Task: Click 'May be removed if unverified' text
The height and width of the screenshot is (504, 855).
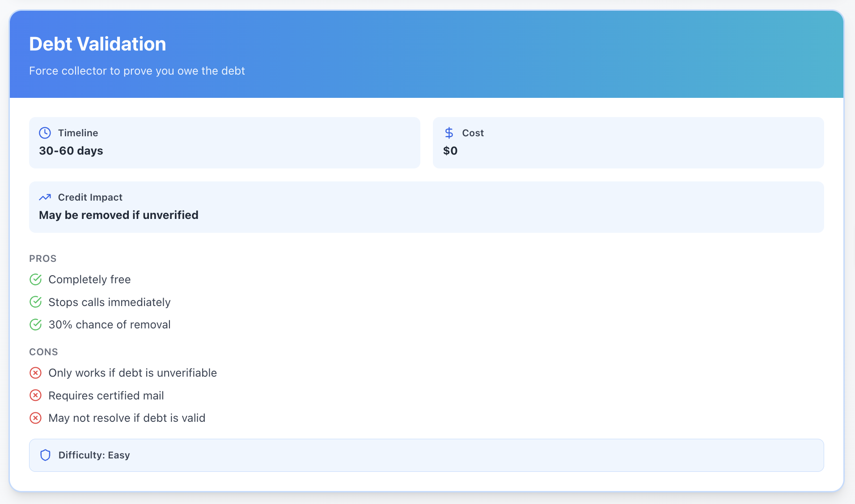Action: coord(119,215)
